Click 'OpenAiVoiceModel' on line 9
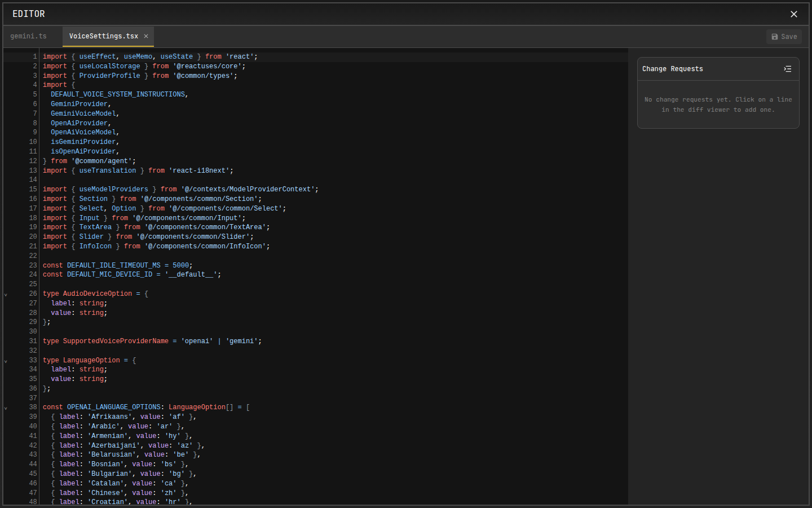Viewport: 812px width, 508px height. tap(83, 133)
